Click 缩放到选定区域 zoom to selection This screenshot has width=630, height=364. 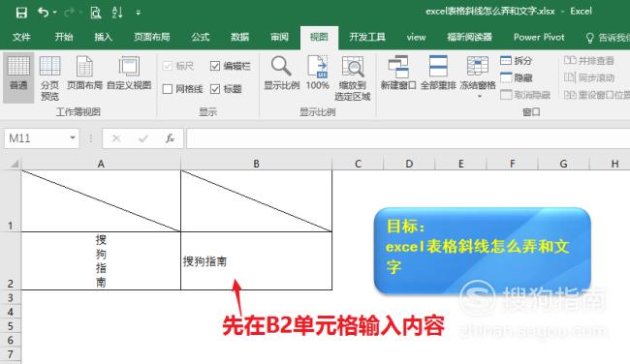coord(353,77)
